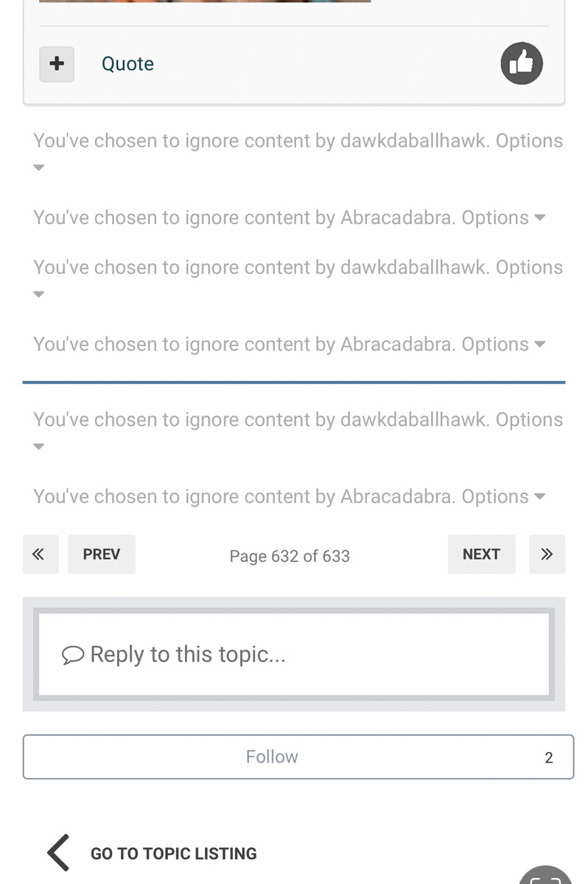Show Options for third dawkdaballhawk ignored post
Image resolution: width=588 pixels, height=884 pixels.
point(528,420)
